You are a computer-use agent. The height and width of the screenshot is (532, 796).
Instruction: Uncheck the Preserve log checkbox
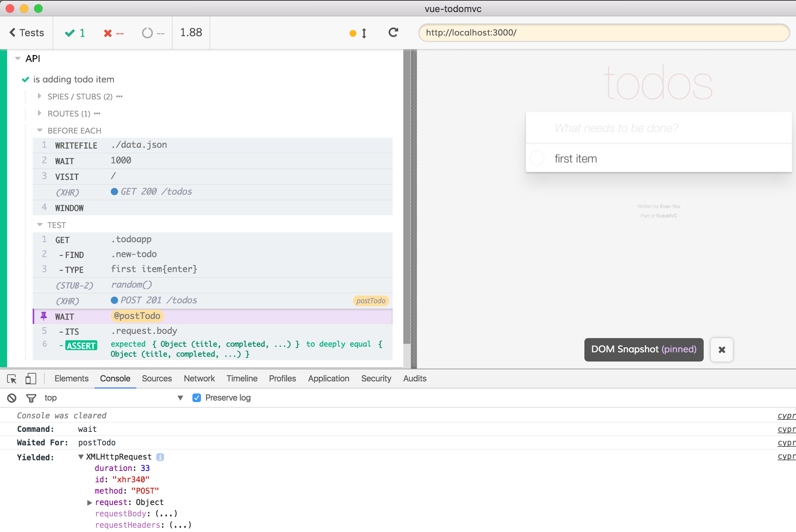pyautogui.click(x=197, y=398)
